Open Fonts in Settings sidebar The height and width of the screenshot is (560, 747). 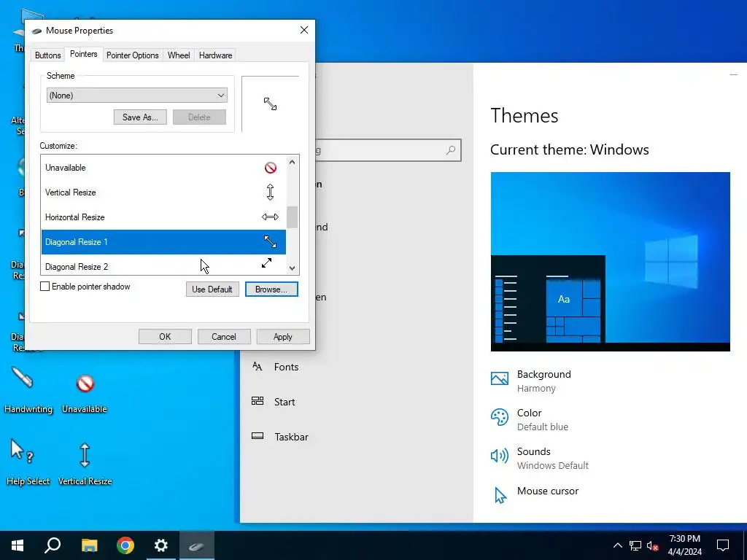[286, 367]
